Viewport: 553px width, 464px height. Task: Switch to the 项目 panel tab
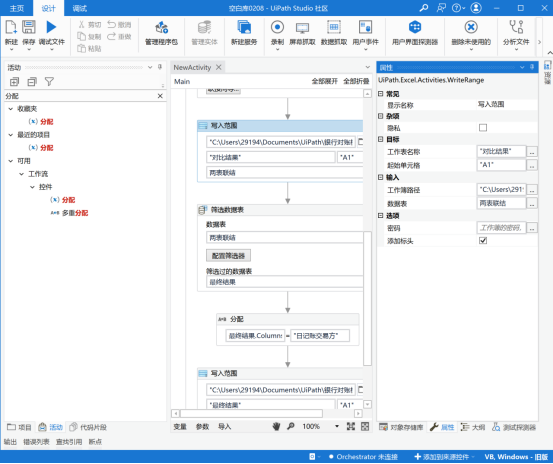point(20,427)
